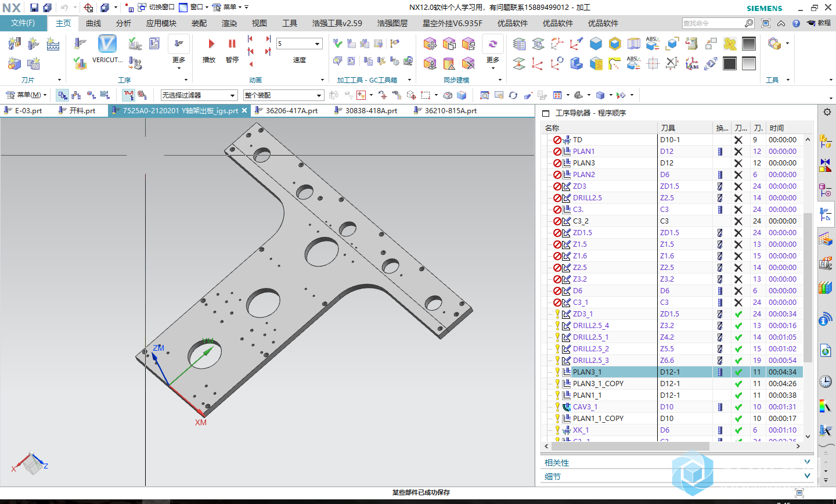The height and width of the screenshot is (504, 836).
Task: Click the WCS rotate icon
Action: click(557, 63)
